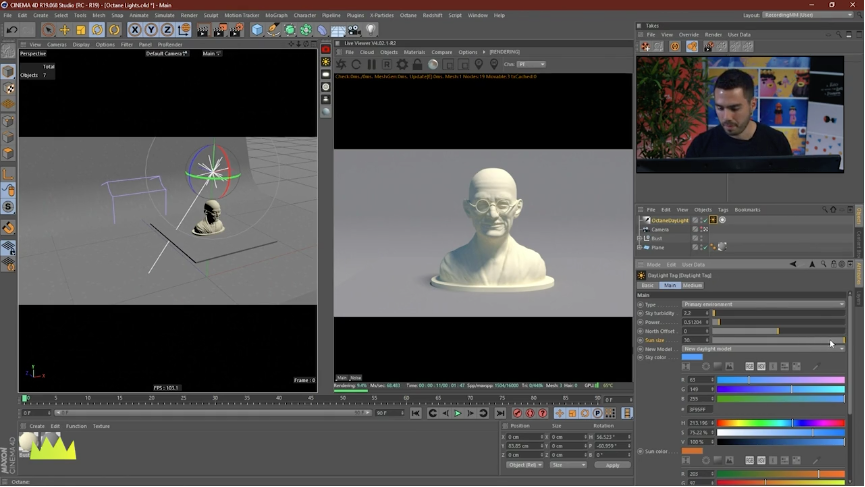The width and height of the screenshot is (865, 487).
Task: Open the Layout dropdown at top right
Action: pyautogui.click(x=808, y=15)
